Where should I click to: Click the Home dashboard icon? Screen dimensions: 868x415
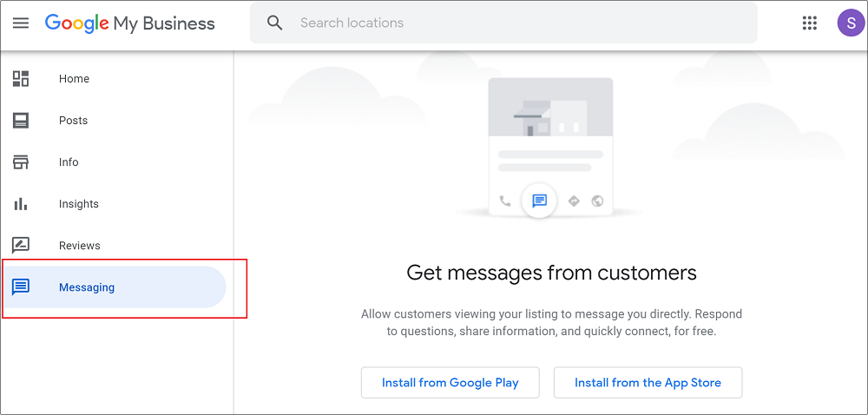tap(21, 79)
